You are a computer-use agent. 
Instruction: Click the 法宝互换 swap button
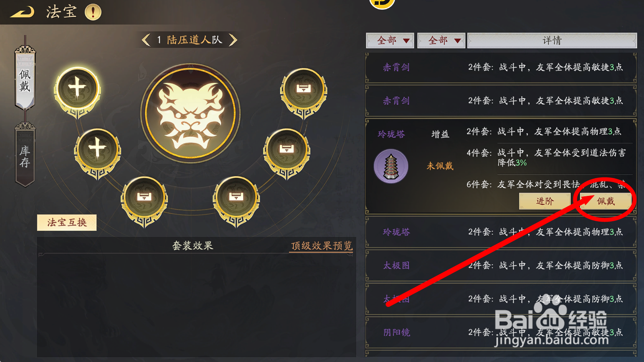[67, 222]
